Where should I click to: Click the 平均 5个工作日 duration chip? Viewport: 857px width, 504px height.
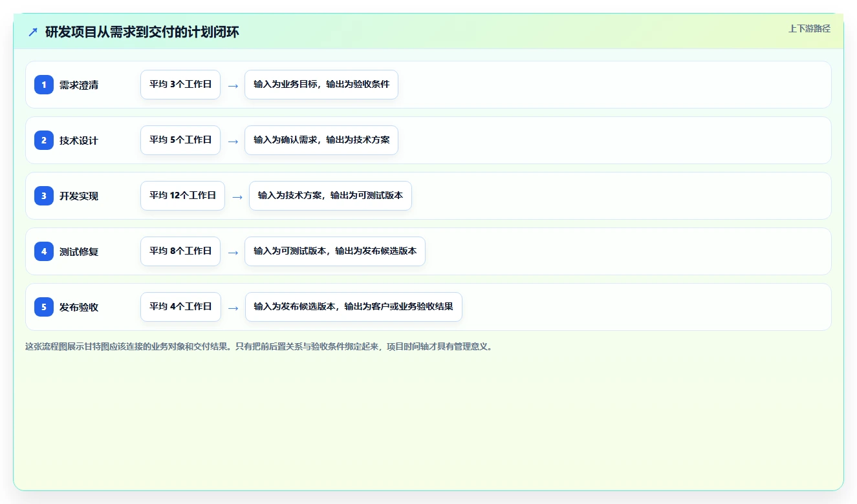click(180, 140)
